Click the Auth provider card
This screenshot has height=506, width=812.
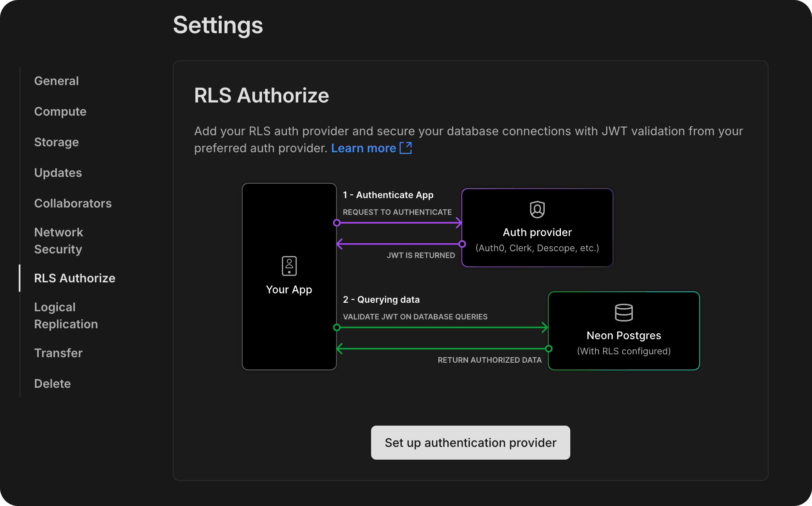537,228
